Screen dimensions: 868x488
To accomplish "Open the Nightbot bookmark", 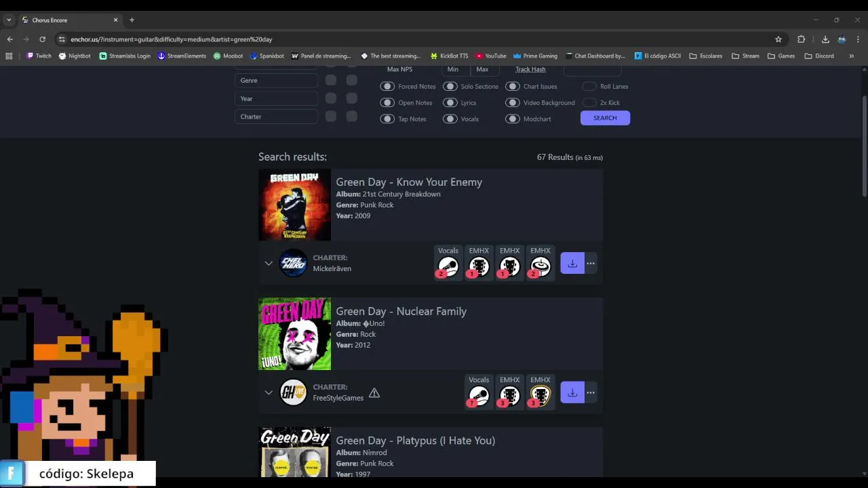I will [x=75, y=56].
